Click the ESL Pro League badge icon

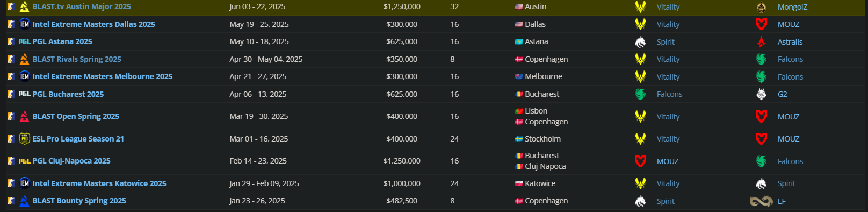point(25,139)
